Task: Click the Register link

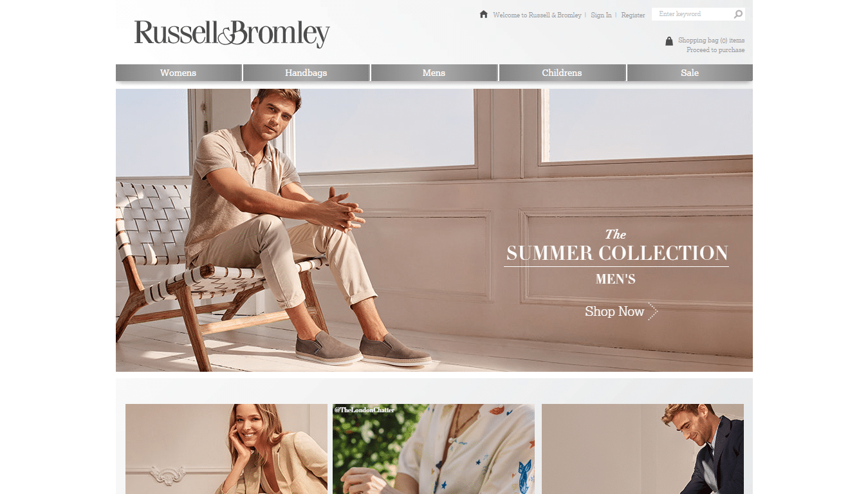Action: coord(633,15)
